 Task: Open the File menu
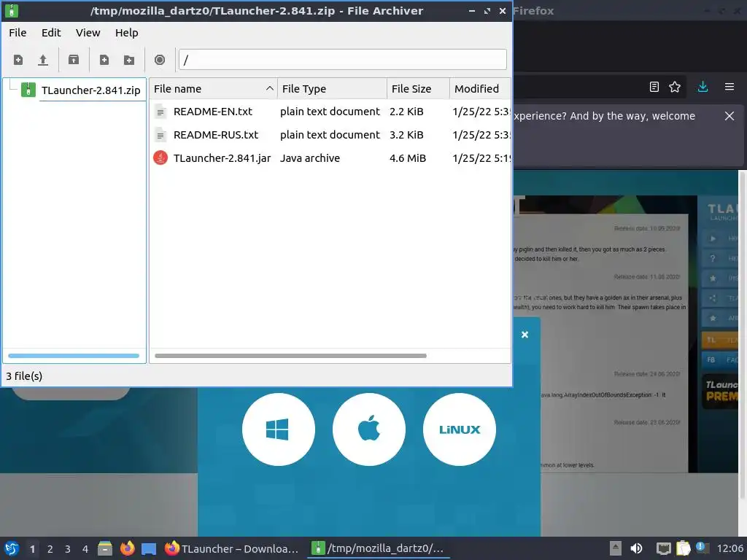click(x=18, y=33)
